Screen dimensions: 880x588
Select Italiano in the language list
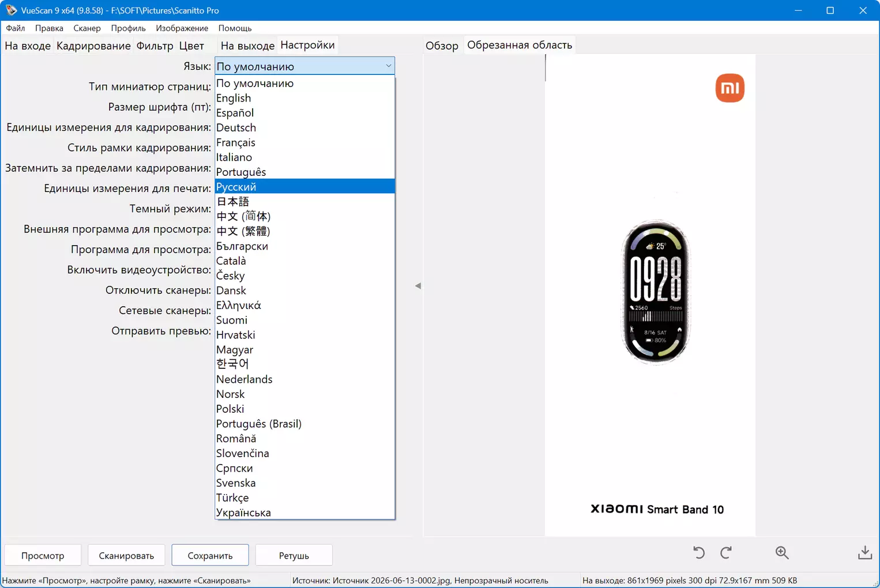[304, 157]
